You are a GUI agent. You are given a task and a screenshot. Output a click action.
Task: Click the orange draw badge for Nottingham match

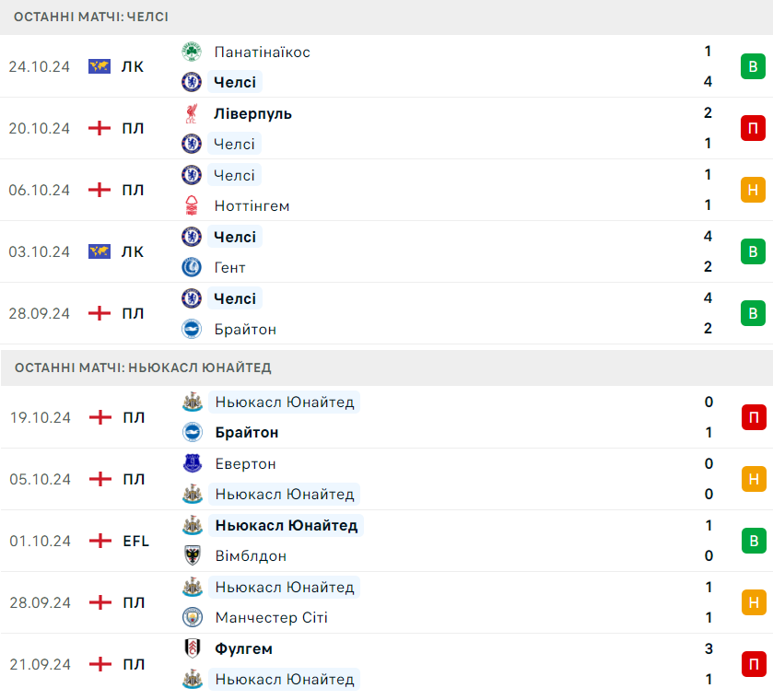click(x=753, y=190)
